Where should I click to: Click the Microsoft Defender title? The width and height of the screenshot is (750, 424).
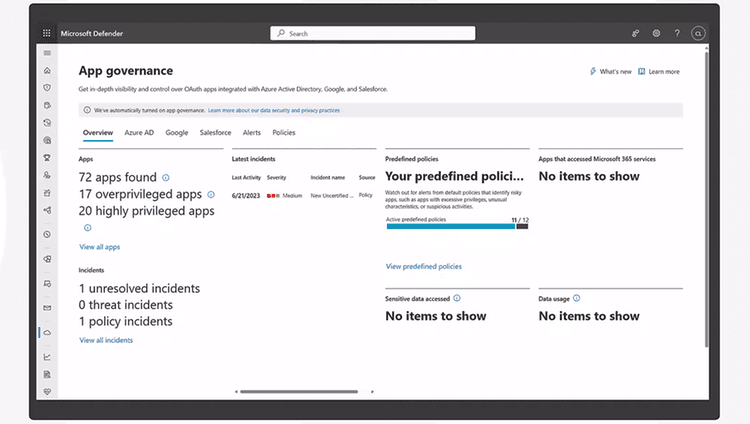click(x=92, y=33)
